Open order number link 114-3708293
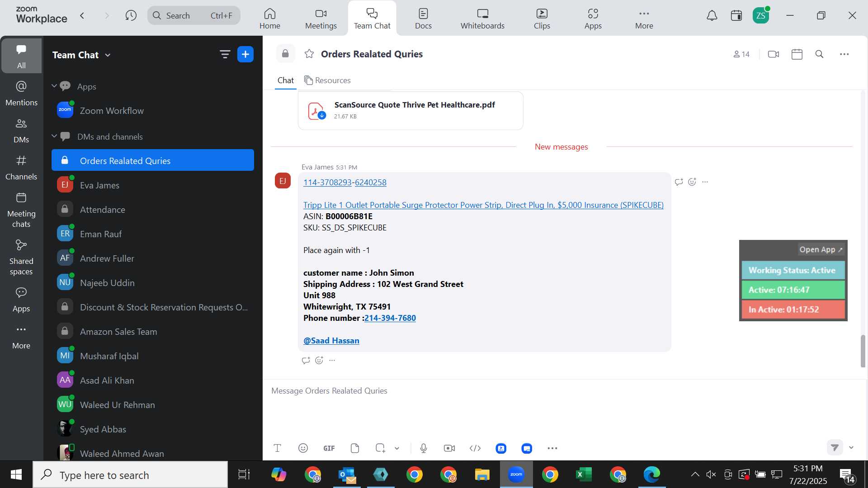 tap(327, 183)
